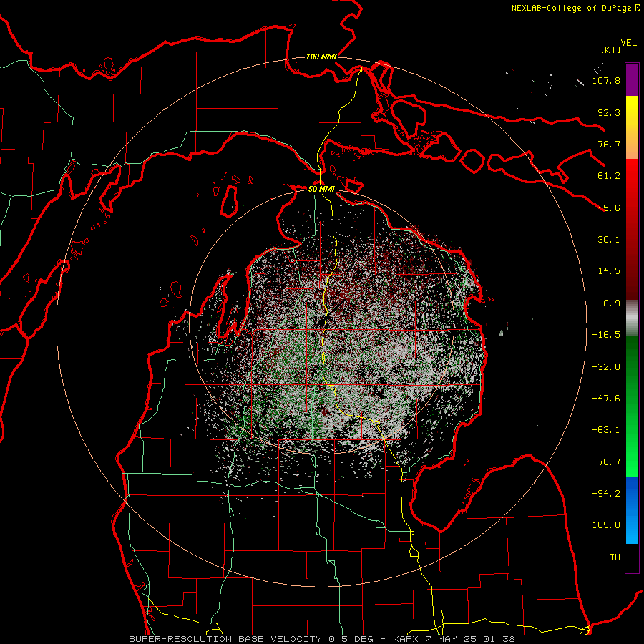The image size is (644, 644).
Task: Click the 30.1 legend value
Action: [609, 240]
